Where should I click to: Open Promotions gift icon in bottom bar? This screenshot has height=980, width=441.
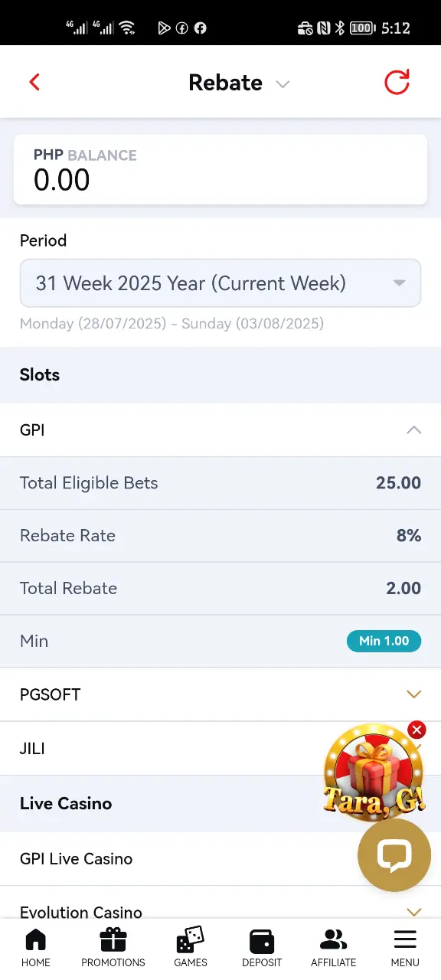113,939
